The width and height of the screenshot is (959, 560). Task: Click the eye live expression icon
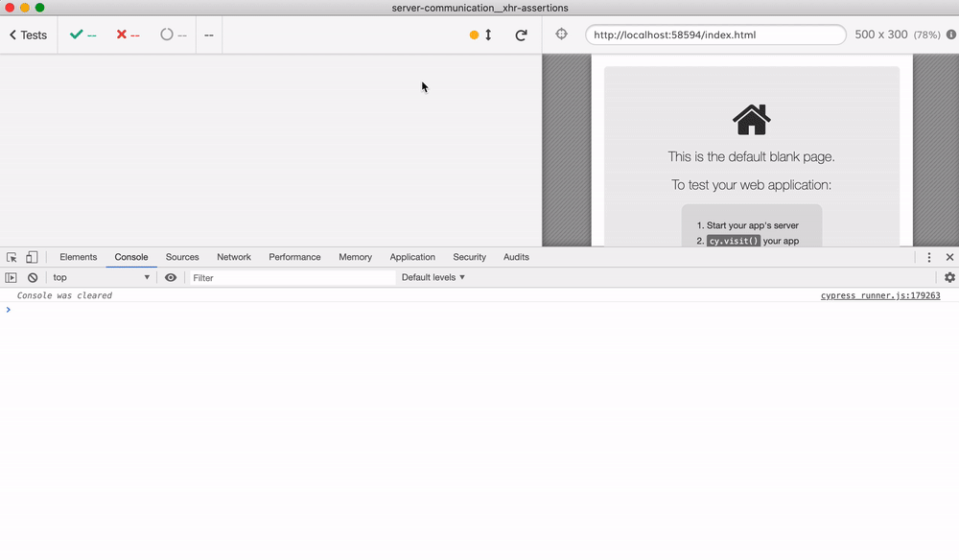pos(171,277)
